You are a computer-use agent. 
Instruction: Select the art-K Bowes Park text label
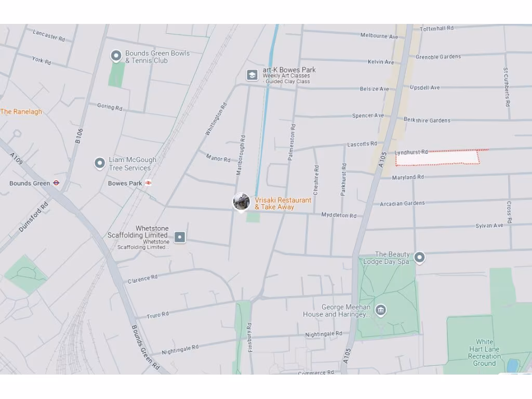coord(289,70)
